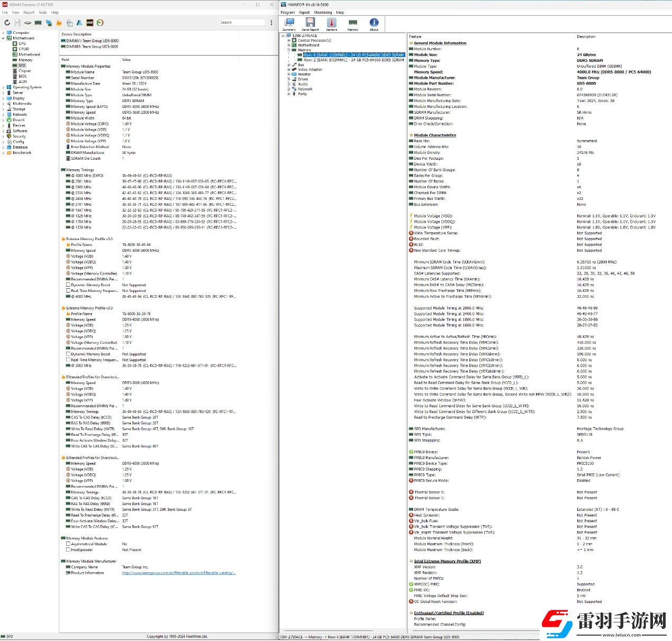Click the HWiNFO Save Report icon
The image size is (672, 641).
coord(310,24)
